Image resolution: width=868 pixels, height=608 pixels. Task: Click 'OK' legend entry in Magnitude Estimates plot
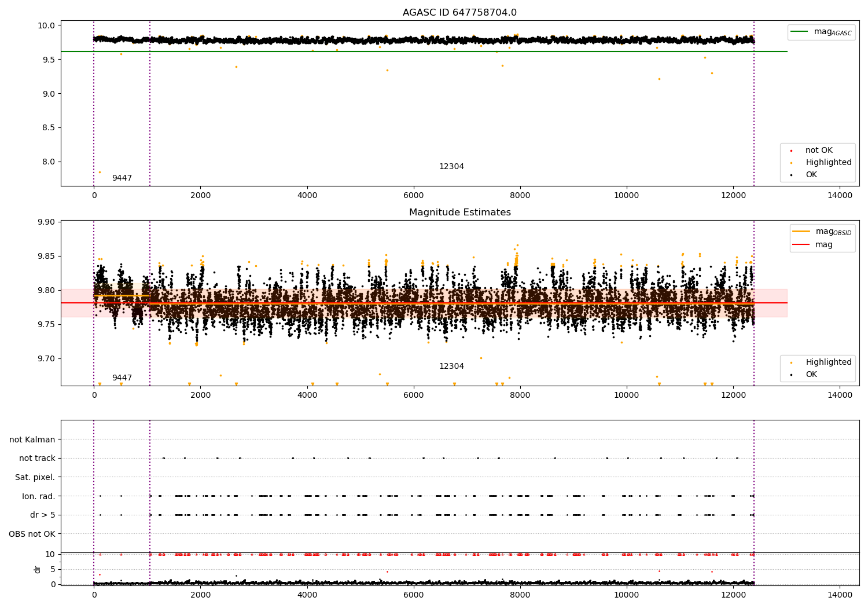click(811, 374)
